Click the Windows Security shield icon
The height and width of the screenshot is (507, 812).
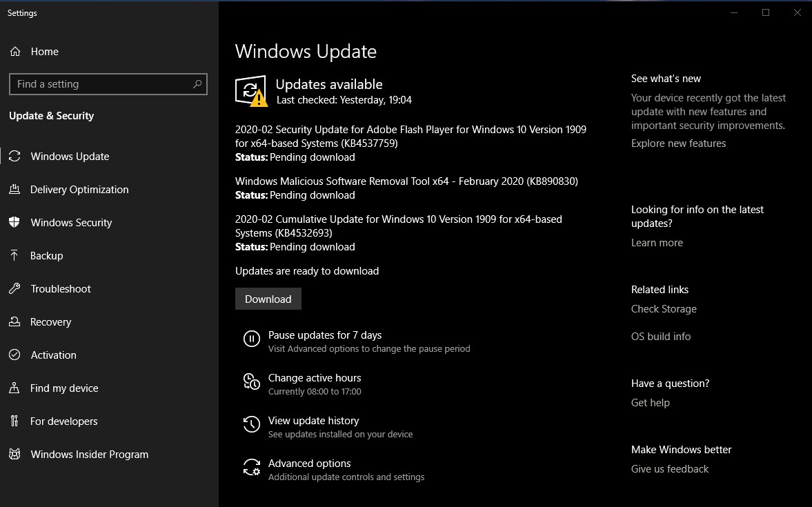14,223
